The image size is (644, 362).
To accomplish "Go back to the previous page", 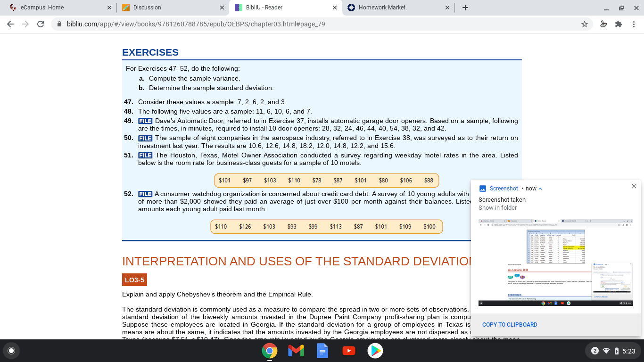I will 10,24.
